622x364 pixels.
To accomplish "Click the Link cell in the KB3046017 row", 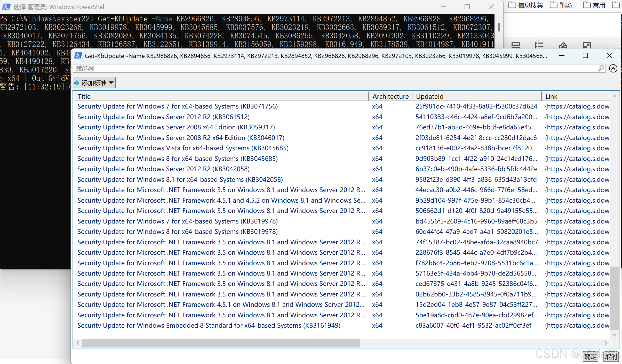I will pos(577,138).
